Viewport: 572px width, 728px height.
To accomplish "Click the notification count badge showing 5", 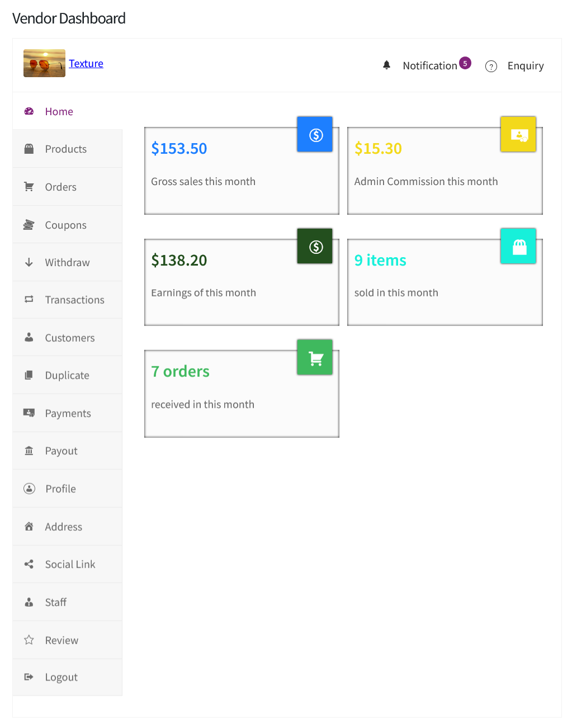I will 465,63.
